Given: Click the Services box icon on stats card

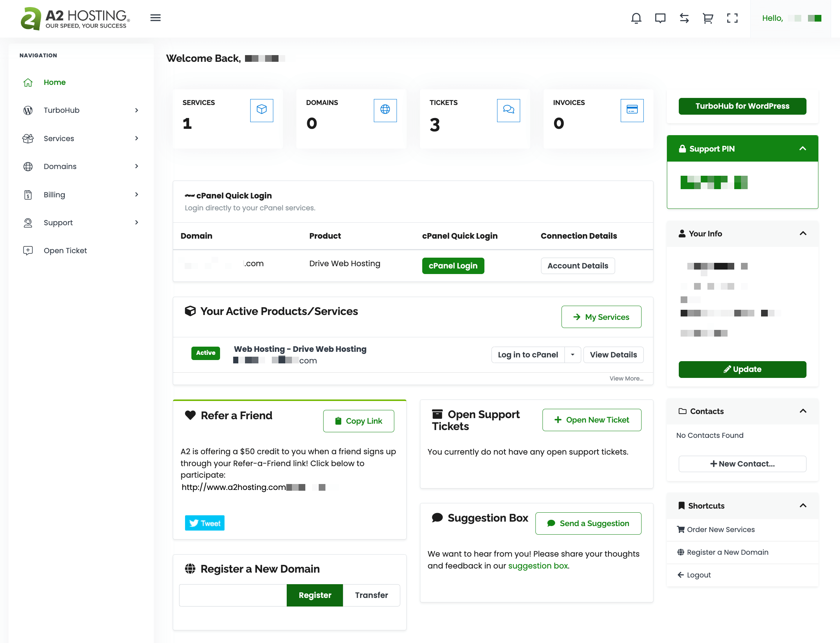Looking at the screenshot, I should [261, 110].
